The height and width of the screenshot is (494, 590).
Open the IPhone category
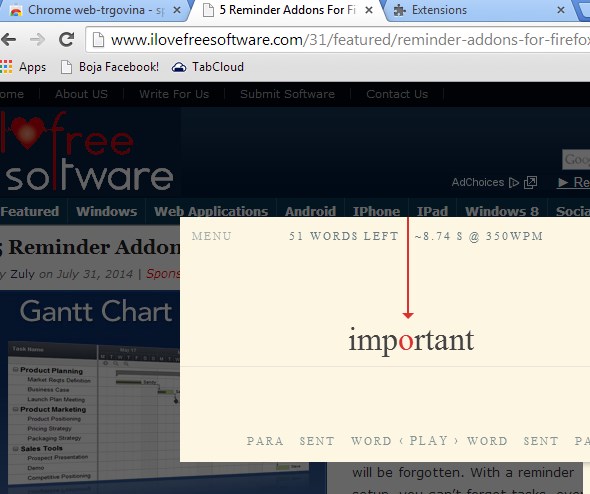click(x=376, y=211)
